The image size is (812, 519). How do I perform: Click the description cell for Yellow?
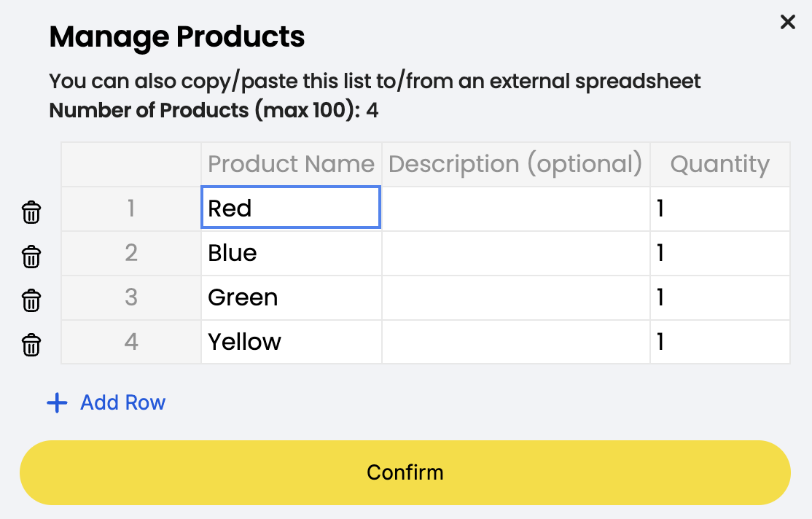(515, 342)
